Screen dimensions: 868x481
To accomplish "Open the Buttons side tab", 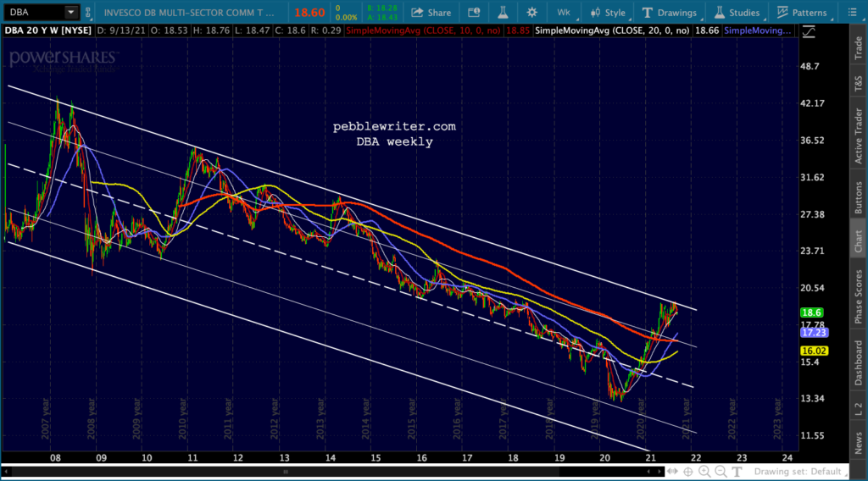I will [x=858, y=197].
